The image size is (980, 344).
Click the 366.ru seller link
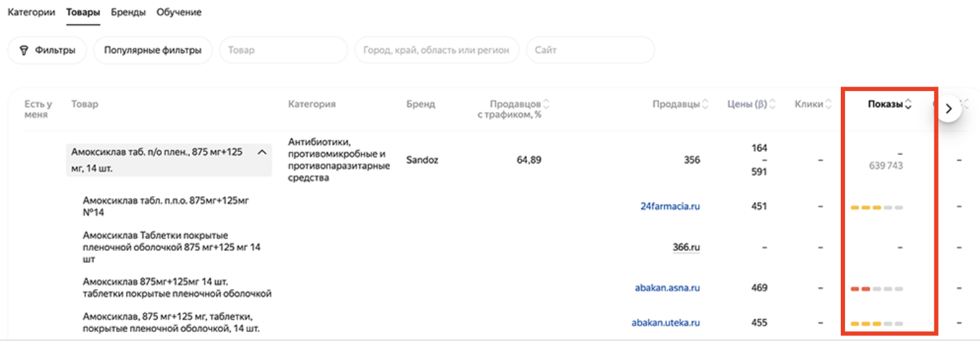[x=687, y=247]
